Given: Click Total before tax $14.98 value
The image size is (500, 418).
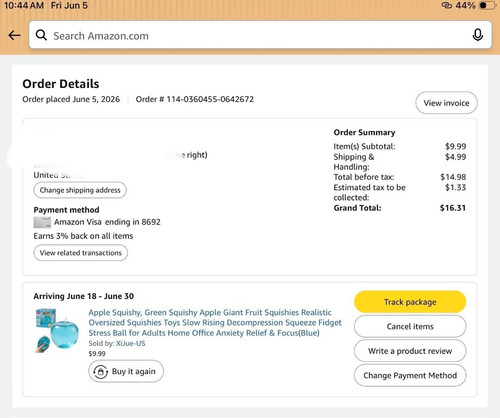Looking at the screenshot, I should point(453,177).
